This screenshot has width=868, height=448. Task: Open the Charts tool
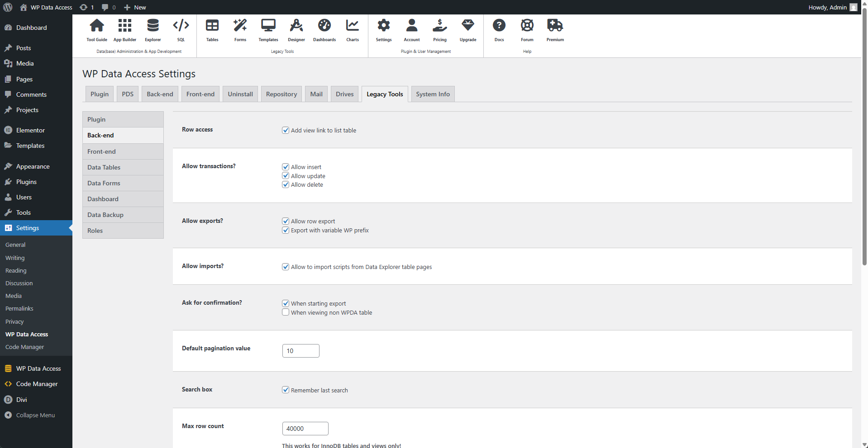[352, 29]
